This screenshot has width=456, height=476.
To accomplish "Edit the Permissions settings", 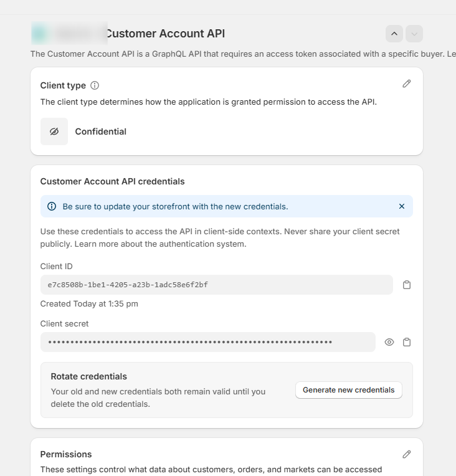I will [x=407, y=454].
